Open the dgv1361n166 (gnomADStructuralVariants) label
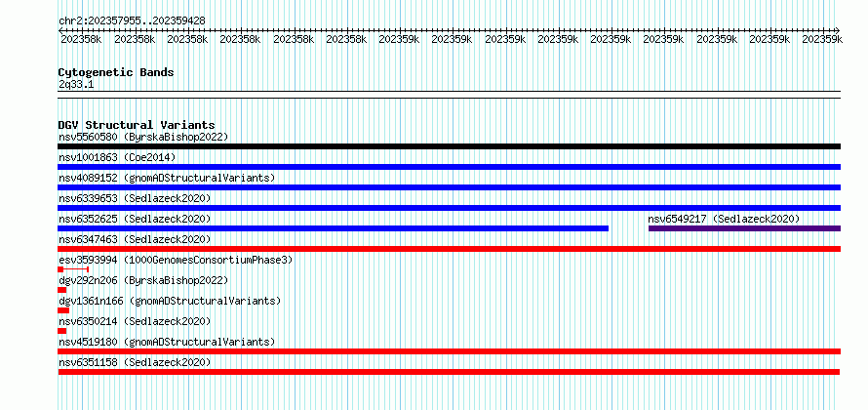This screenshot has height=410, width=868. 170,301
